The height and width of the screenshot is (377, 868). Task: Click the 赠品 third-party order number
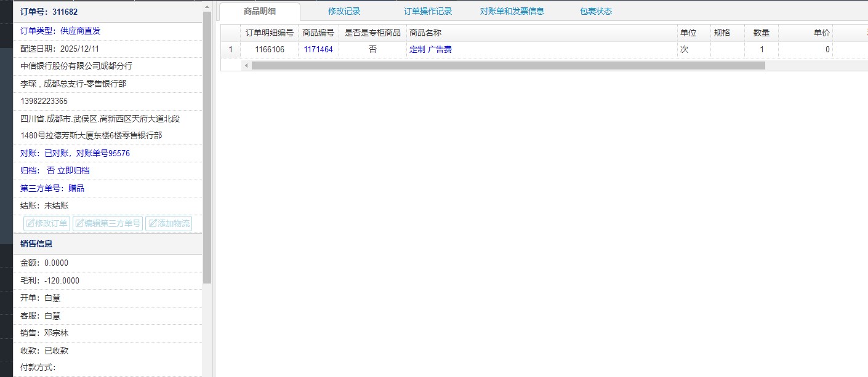(76, 188)
